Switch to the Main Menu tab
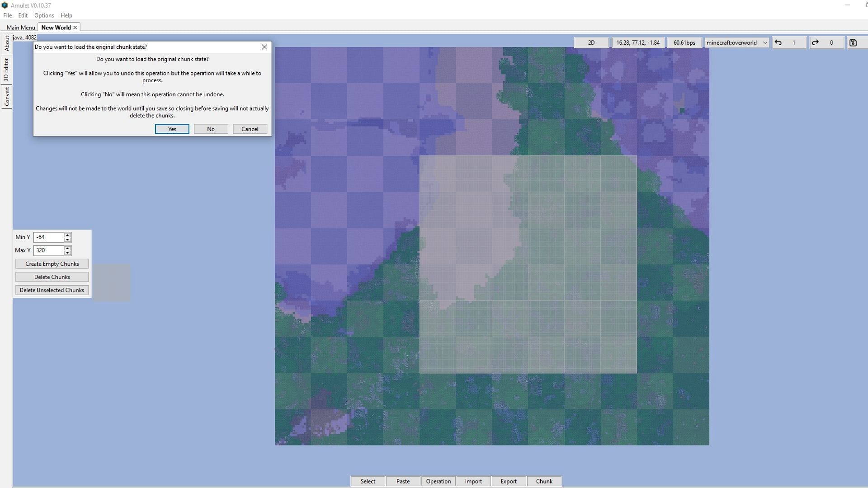 [20, 28]
